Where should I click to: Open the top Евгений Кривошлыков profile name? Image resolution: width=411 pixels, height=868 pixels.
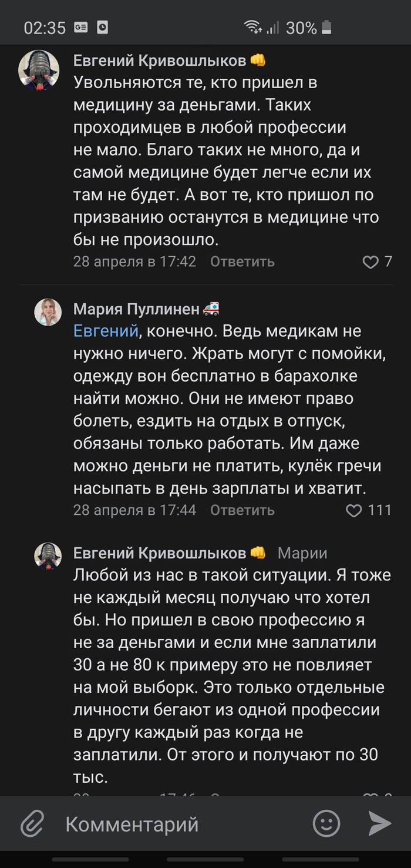160,61
